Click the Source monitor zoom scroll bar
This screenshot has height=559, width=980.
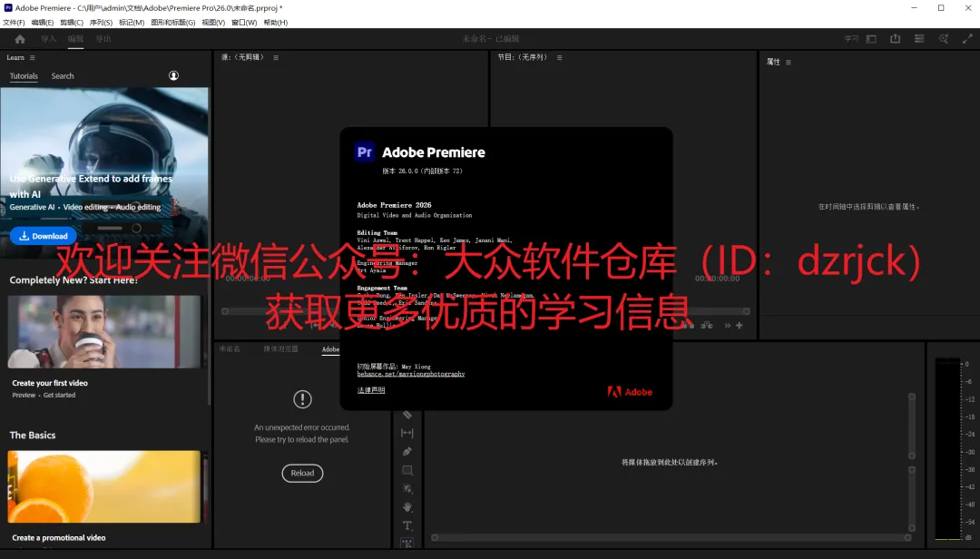tap(281, 311)
